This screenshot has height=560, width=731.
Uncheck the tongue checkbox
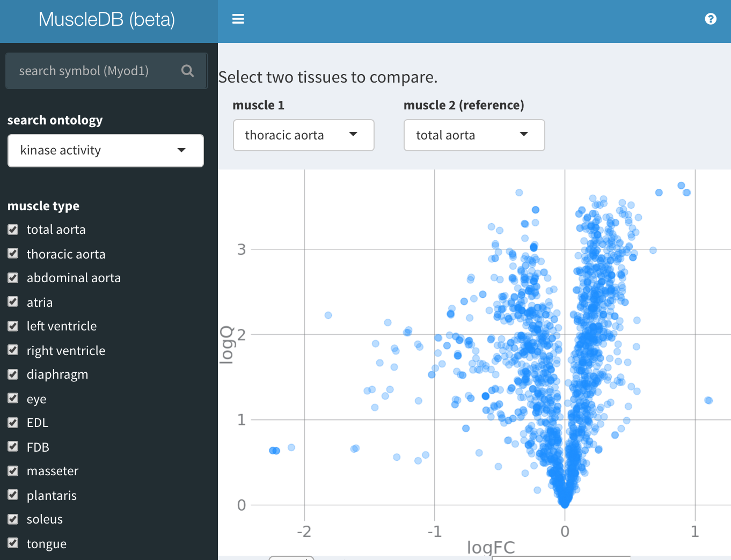click(13, 543)
